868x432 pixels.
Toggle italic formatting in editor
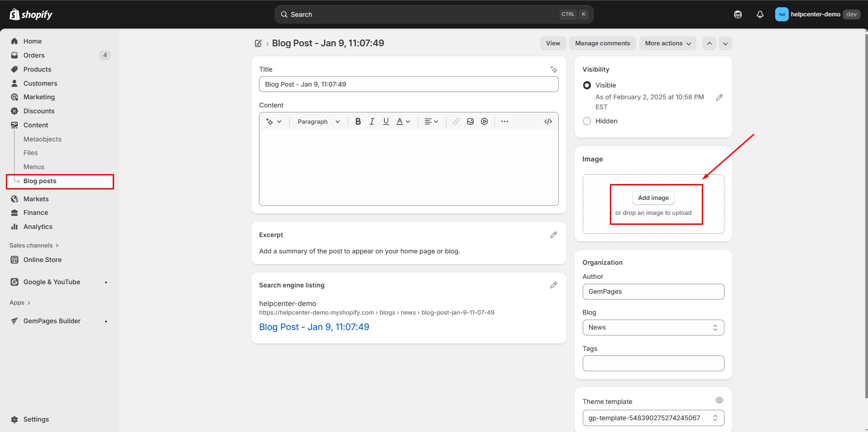[x=372, y=121]
